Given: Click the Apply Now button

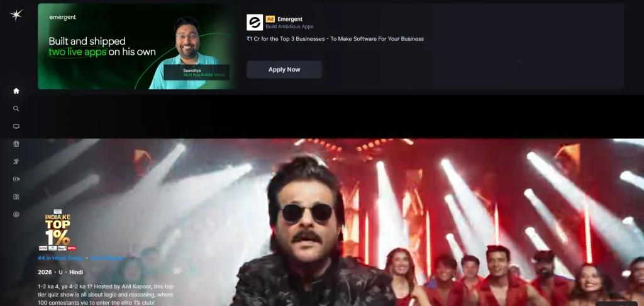Looking at the screenshot, I should pos(284,69).
